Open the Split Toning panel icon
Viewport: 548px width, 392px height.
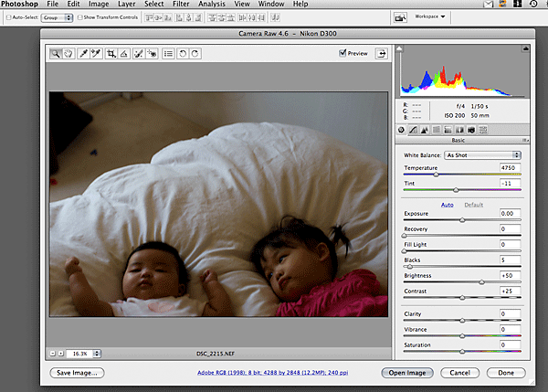point(448,130)
